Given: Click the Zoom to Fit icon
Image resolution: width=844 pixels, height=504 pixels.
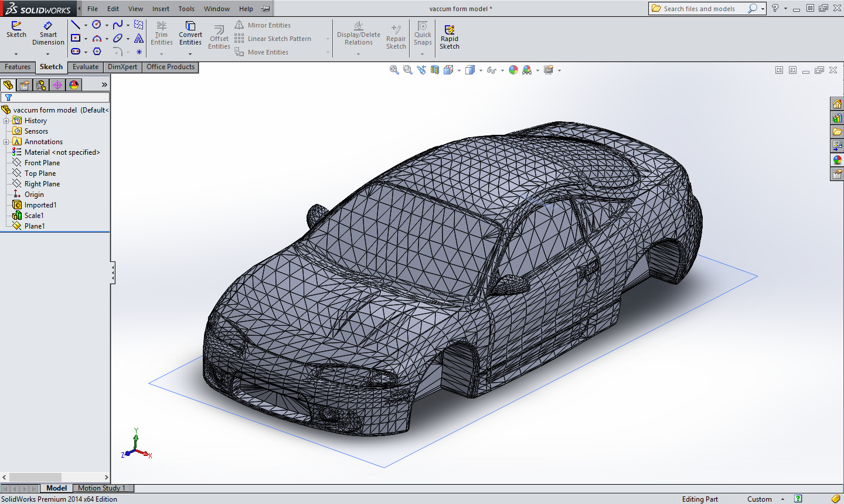Looking at the screenshot, I should (394, 70).
